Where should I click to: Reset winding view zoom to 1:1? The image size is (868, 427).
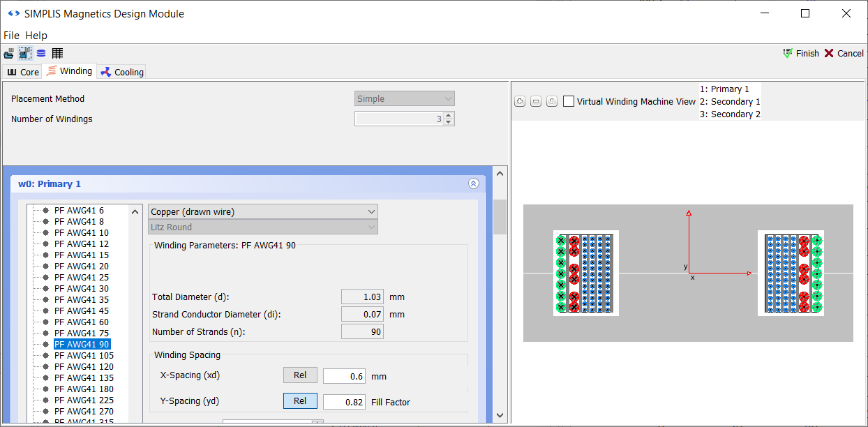tap(551, 102)
